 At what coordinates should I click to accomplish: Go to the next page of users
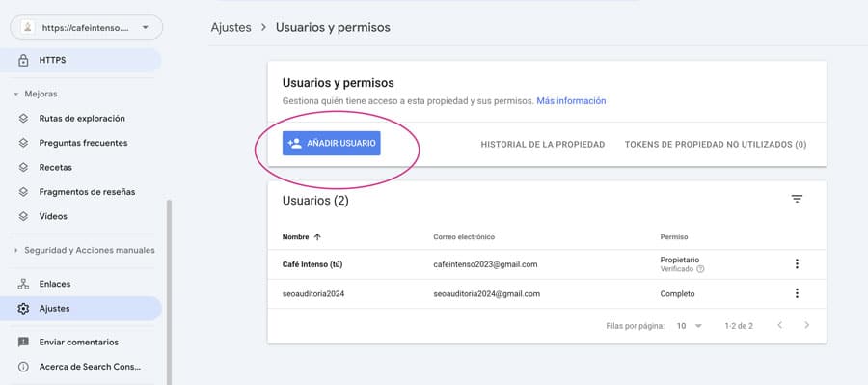pyautogui.click(x=806, y=326)
